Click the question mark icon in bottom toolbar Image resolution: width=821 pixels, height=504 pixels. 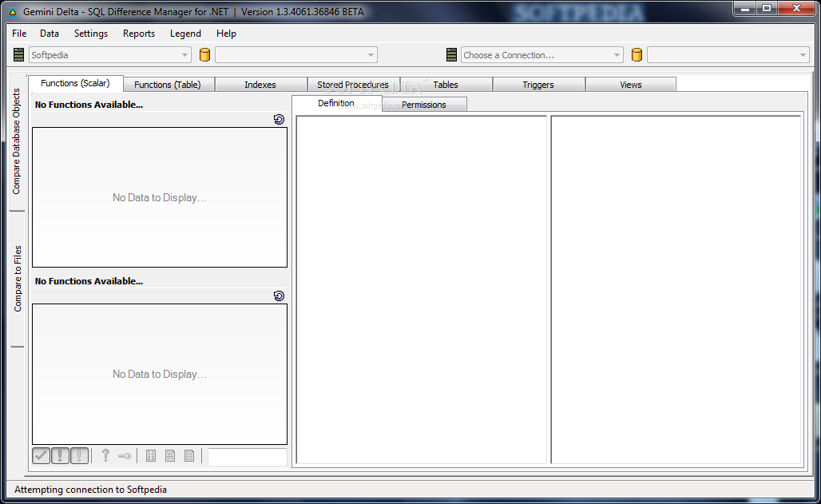(105, 456)
